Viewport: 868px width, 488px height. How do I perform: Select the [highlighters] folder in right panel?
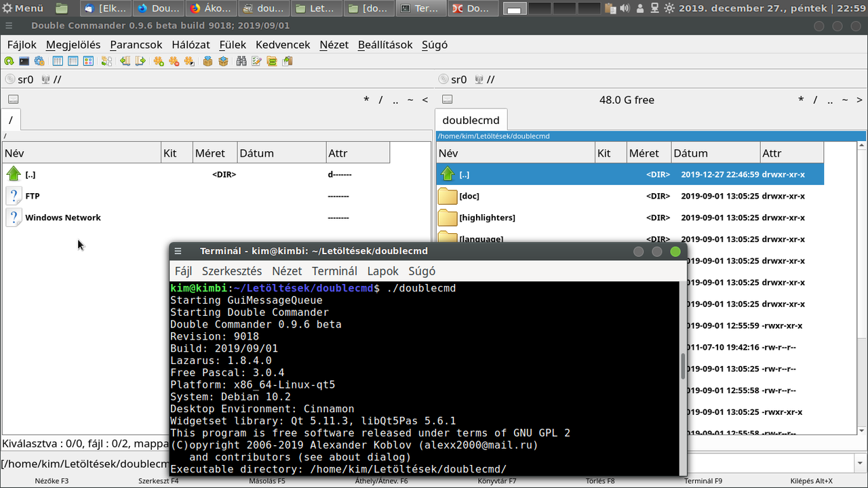pos(631,218)
